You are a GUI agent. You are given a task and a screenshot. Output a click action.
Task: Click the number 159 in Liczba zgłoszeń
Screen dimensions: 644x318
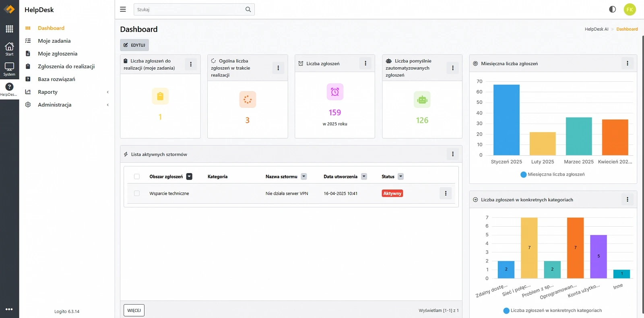point(335,112)
